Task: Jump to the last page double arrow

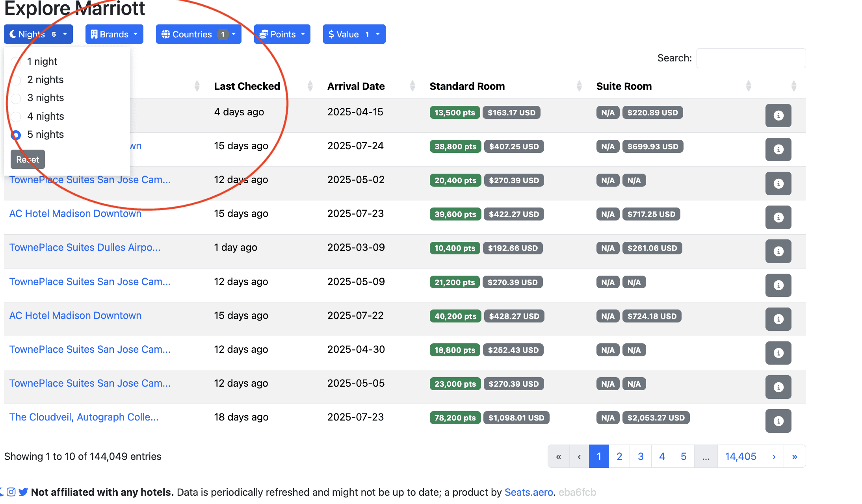Action: tap(795, 456)
